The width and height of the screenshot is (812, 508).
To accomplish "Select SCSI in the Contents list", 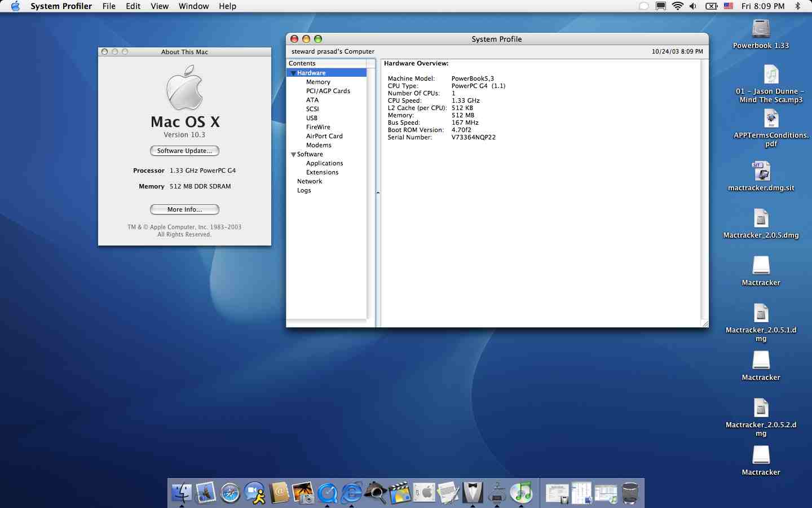I will point(312,109).
